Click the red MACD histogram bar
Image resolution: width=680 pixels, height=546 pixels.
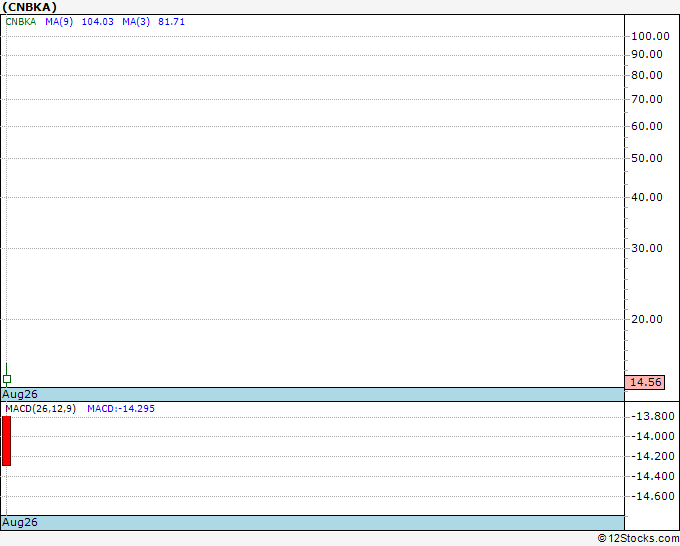[7, 441]
